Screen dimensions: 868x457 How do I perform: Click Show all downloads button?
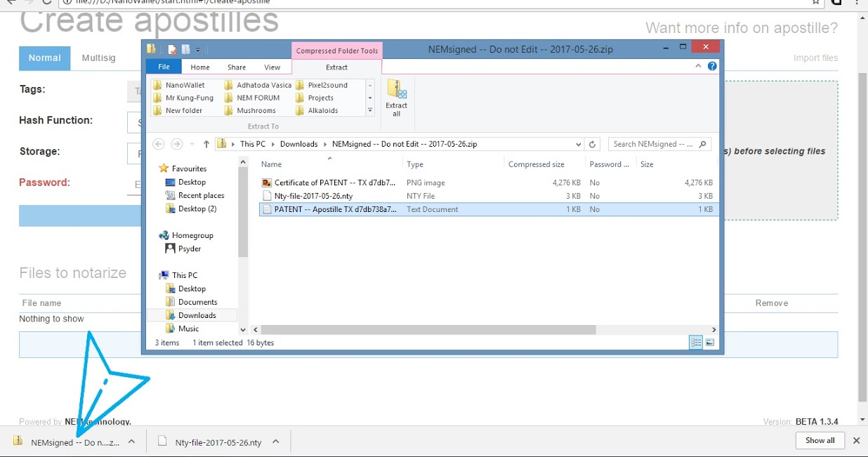coord(820,440)
